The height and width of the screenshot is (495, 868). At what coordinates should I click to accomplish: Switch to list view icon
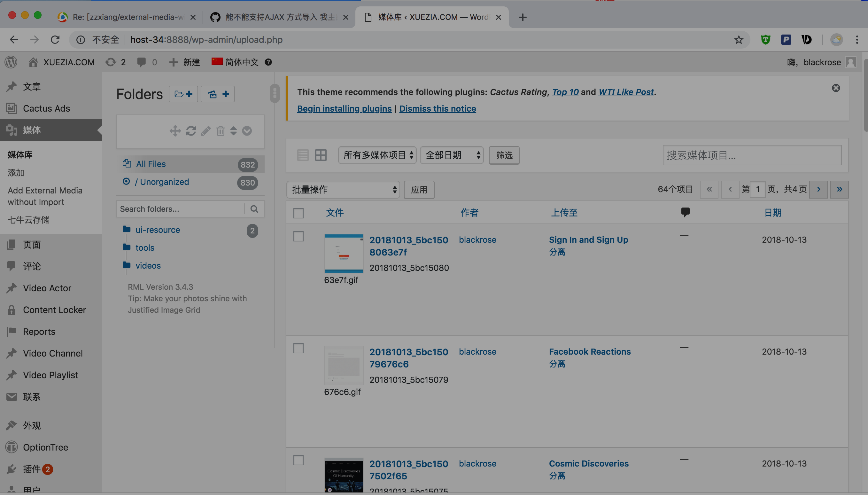click(x=303, y=155)
